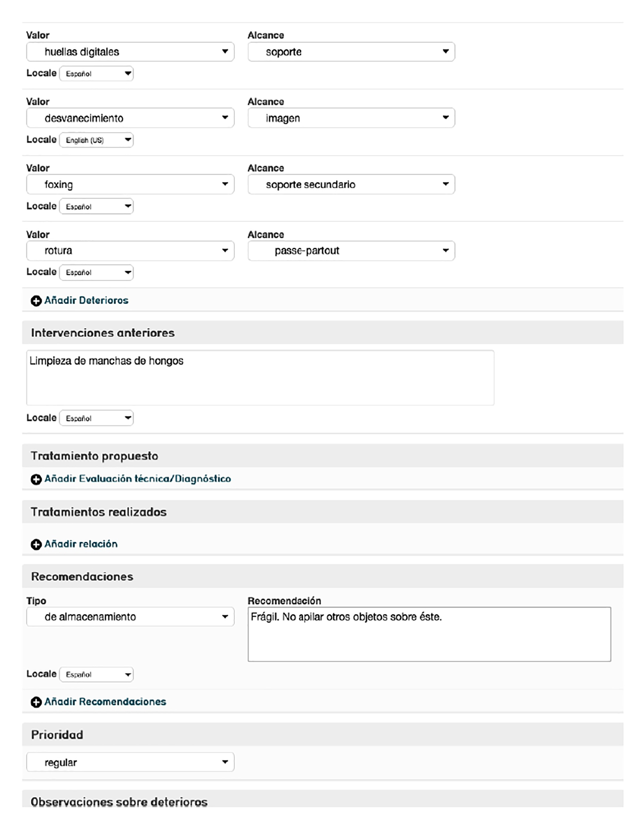Click plus icon beside Añadir Deterioros
The height and width of the screenshot is (840, 640).
pyautogui.click(x=36, y=301)
